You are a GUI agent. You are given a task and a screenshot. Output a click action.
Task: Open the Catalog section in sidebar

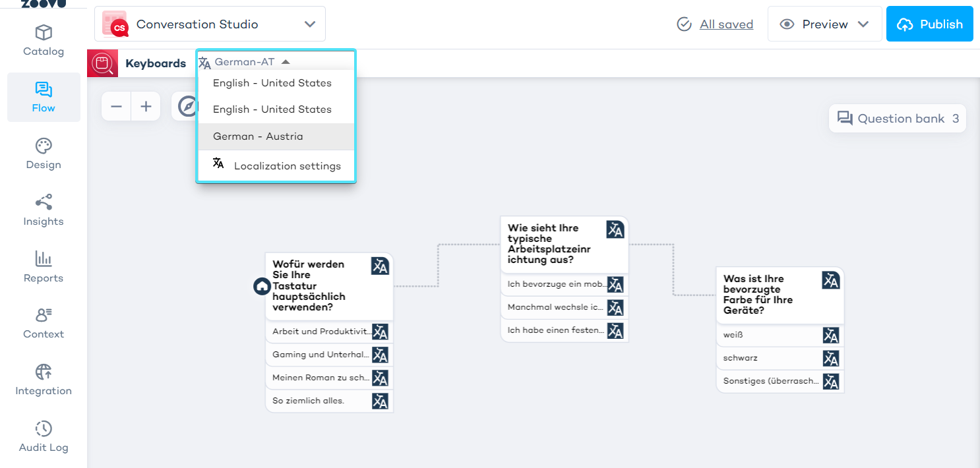point(44,41)
